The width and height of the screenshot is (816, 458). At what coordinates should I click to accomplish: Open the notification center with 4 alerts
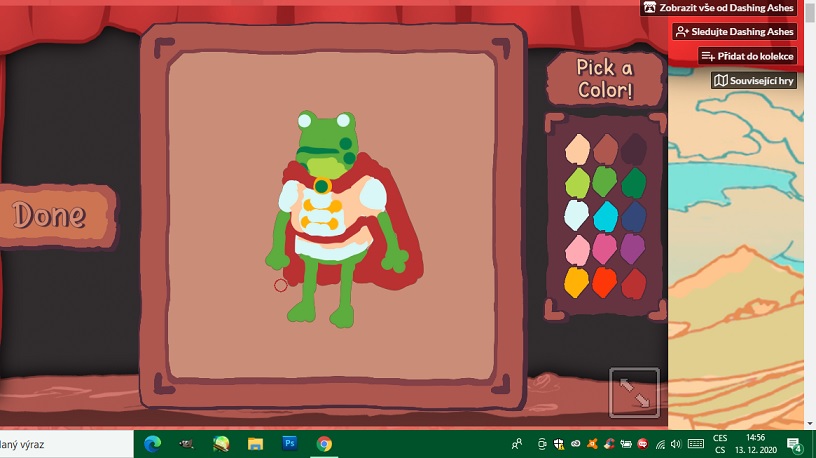coord(795,444)
